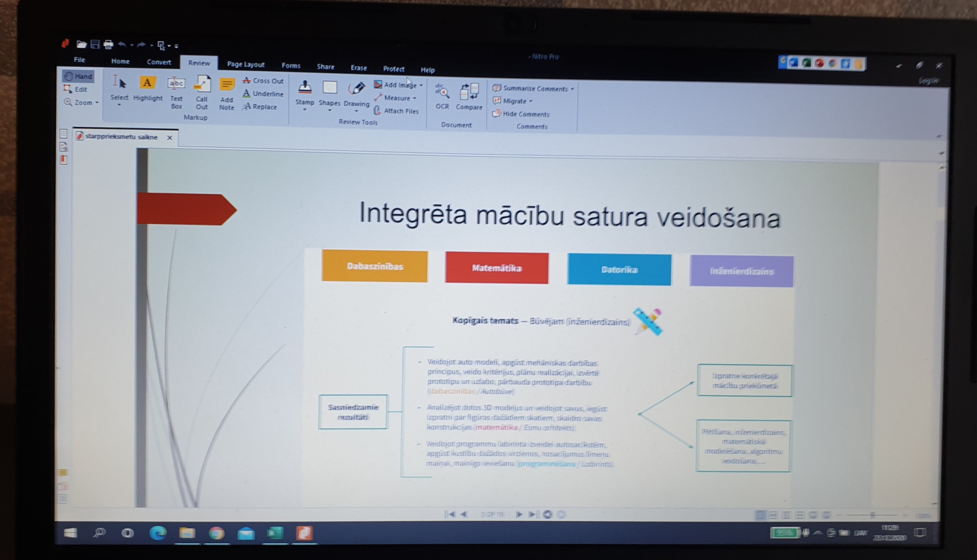Activate the Hand navigation tool
Image resolution: width=977 pixels, height=560 pixels.
point(78,76)
